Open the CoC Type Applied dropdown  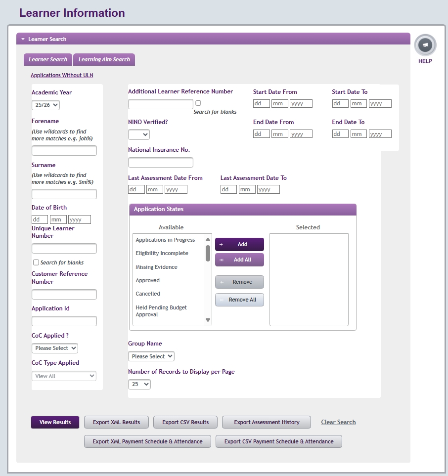click(64, 376)
